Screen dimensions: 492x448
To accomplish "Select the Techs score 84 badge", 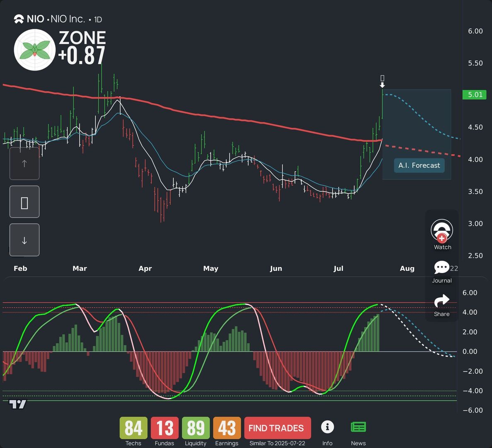I will tap(133, 428).
